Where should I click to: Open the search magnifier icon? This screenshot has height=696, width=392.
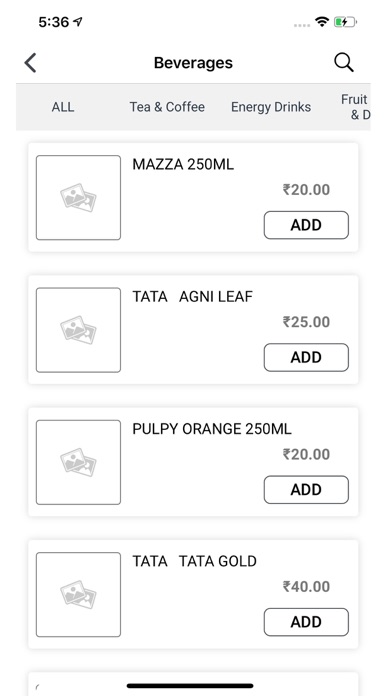point(344,63)
